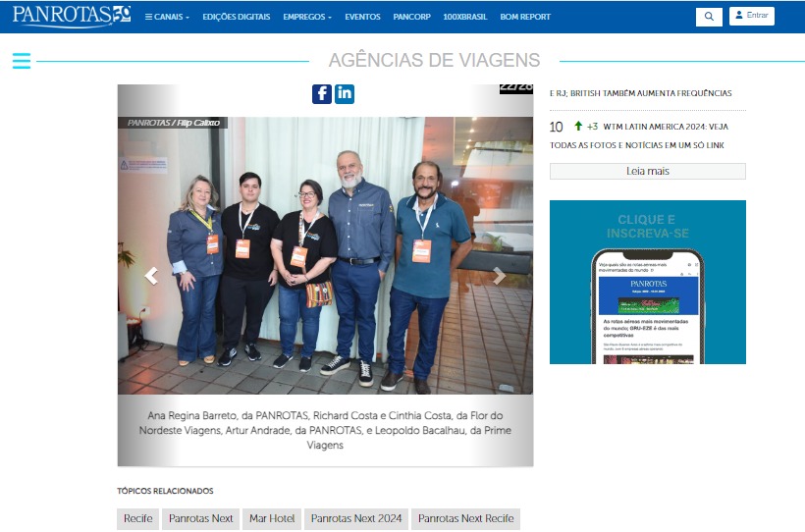
Task: Open the blue hamburger side menu
Action: tap(21, 61)
